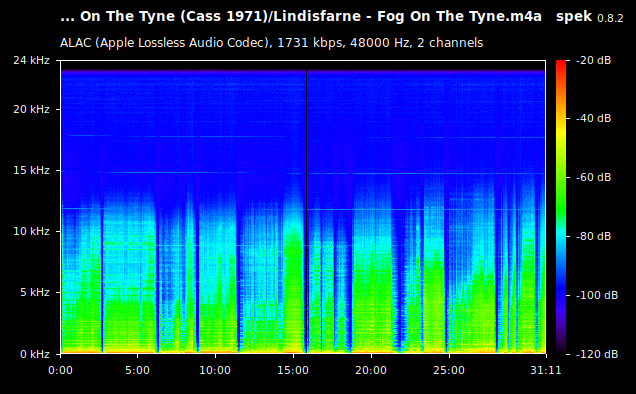Click the '10:00' time axis label

(215, 370)
